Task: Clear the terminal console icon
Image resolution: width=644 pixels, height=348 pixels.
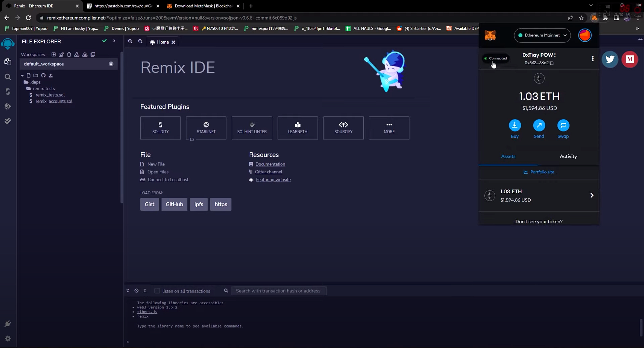Action: [x=136, y=291]
